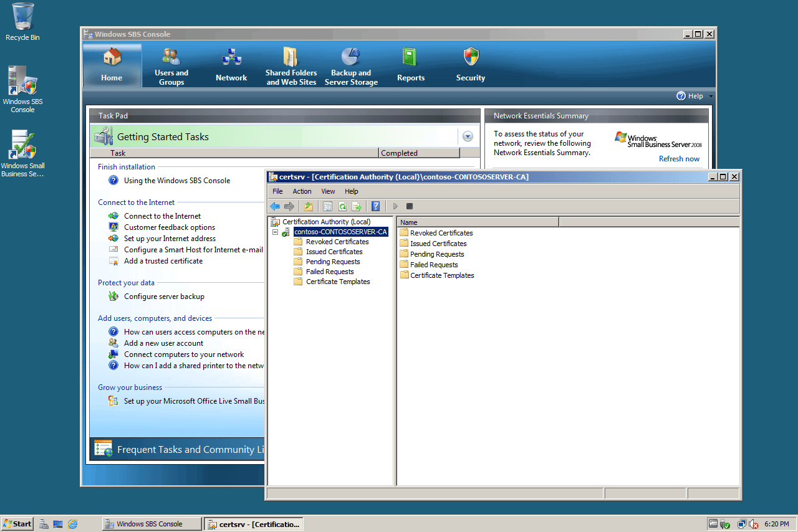The width and height of the screenshot is (798, 532).
Task: Open Shared Folders and Web Sites section
Action: [x=291, y=67]
